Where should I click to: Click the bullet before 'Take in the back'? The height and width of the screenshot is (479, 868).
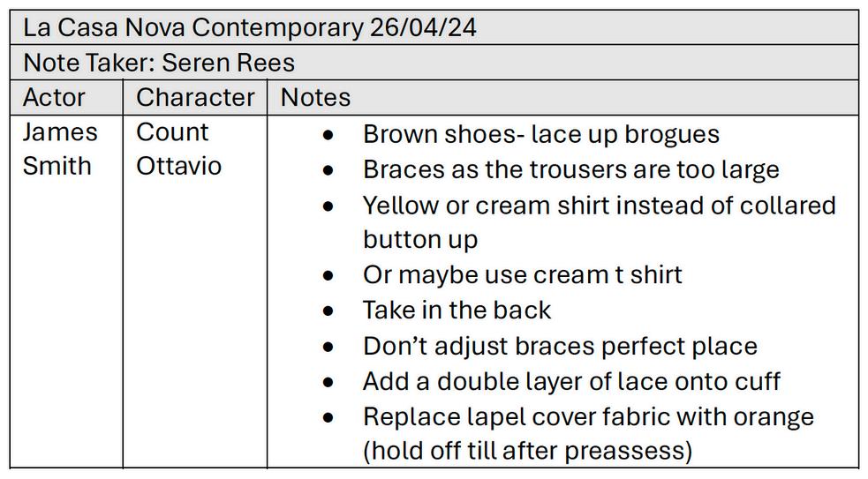coord(328,311)
